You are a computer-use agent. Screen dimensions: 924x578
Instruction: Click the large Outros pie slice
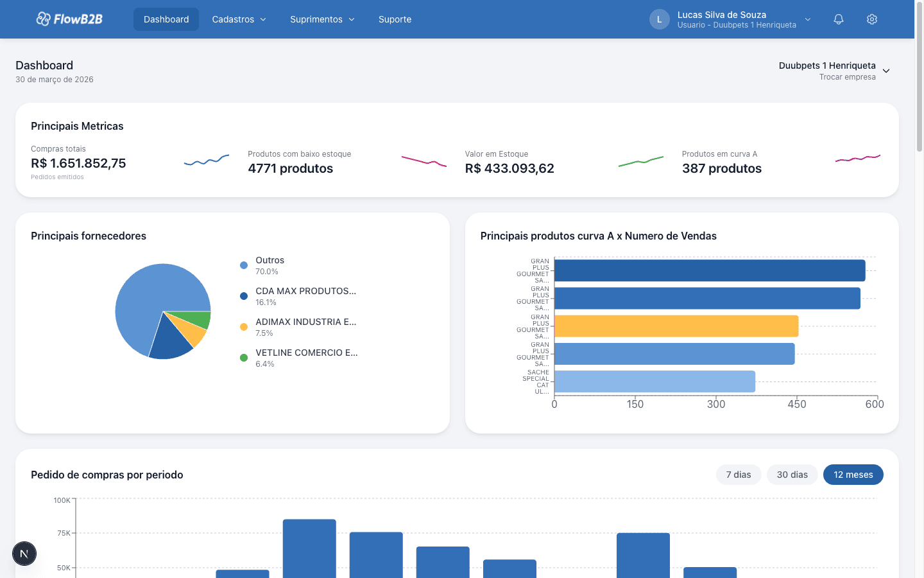click(x=151, y=295)
